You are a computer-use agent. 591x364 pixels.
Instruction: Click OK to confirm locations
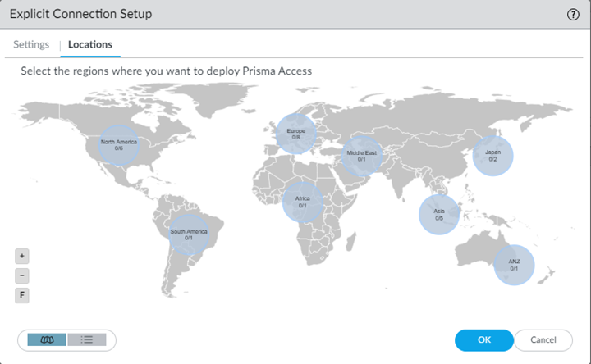pos(484,339)
